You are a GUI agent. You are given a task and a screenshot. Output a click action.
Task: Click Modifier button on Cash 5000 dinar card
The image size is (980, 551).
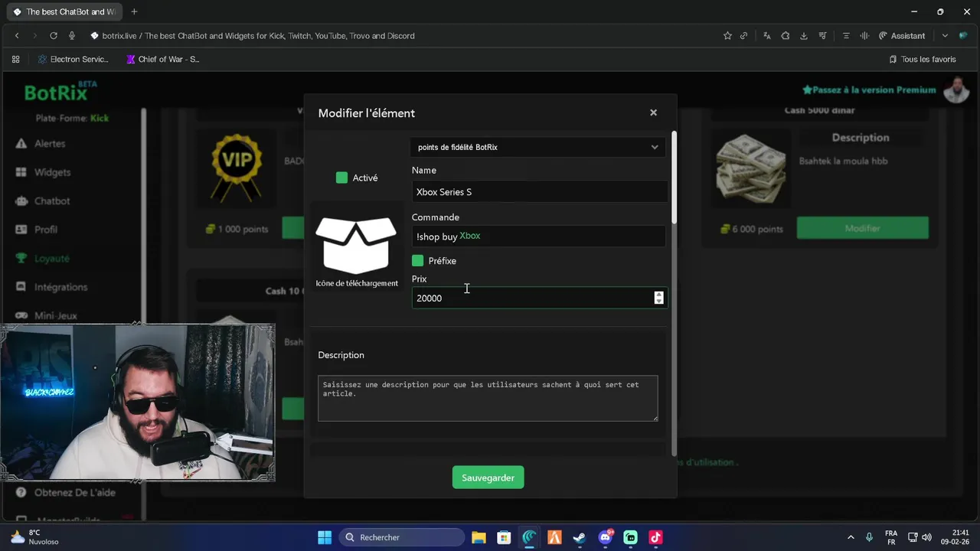tap(862, 228)
